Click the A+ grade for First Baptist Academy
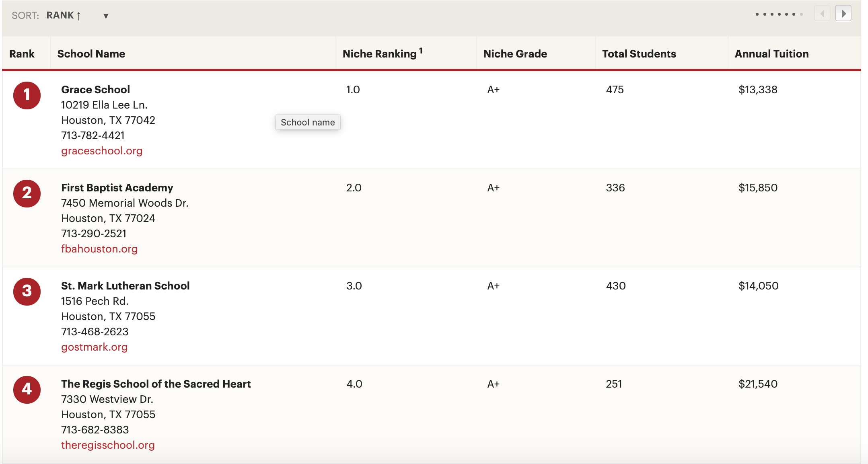The width and height of the screenshot is (868, 464). [x=494, y=188]
